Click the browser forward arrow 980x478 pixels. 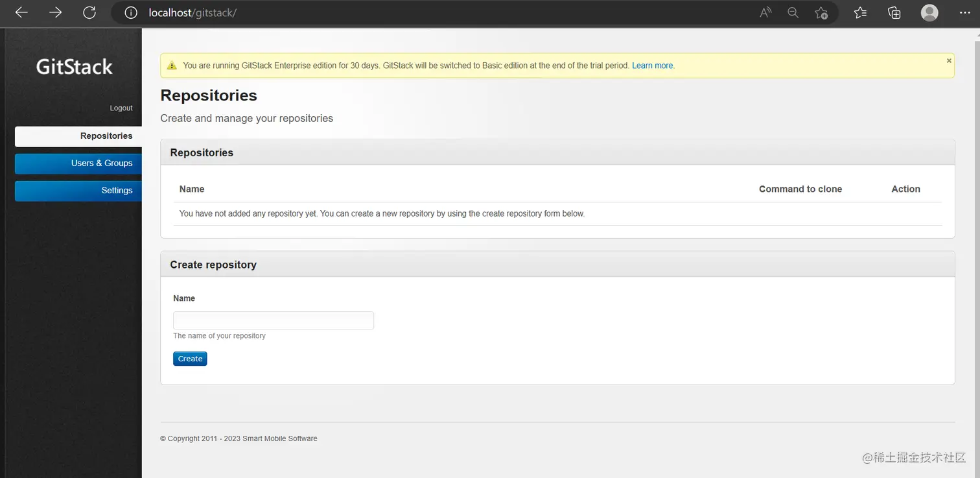pos(55,12)
